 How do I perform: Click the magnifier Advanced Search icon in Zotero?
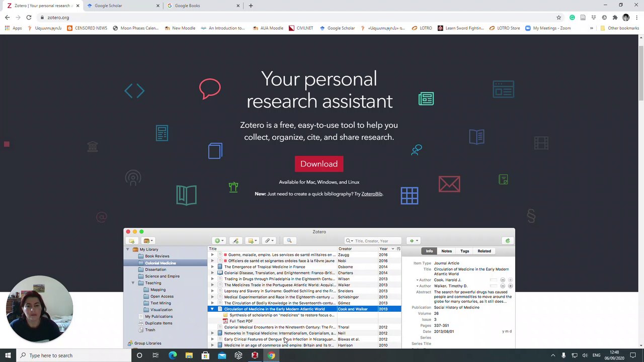(x=289, y=241)
